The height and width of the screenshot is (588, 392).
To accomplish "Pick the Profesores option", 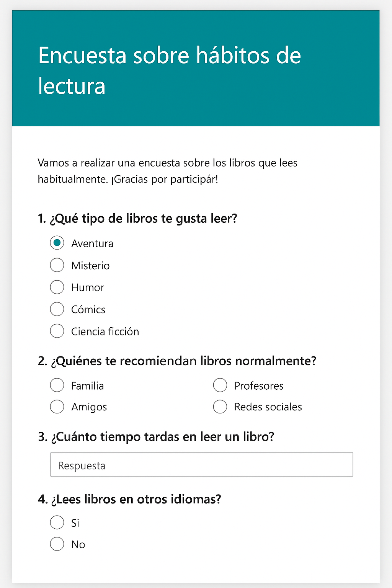I will (x=220, y=385).
